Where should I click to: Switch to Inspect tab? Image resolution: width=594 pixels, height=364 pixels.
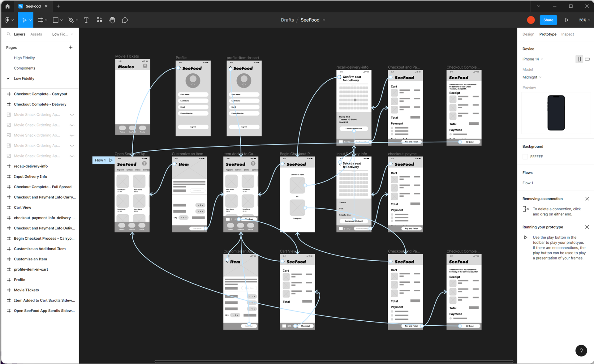pyautogui.click(x=567, y=34)
